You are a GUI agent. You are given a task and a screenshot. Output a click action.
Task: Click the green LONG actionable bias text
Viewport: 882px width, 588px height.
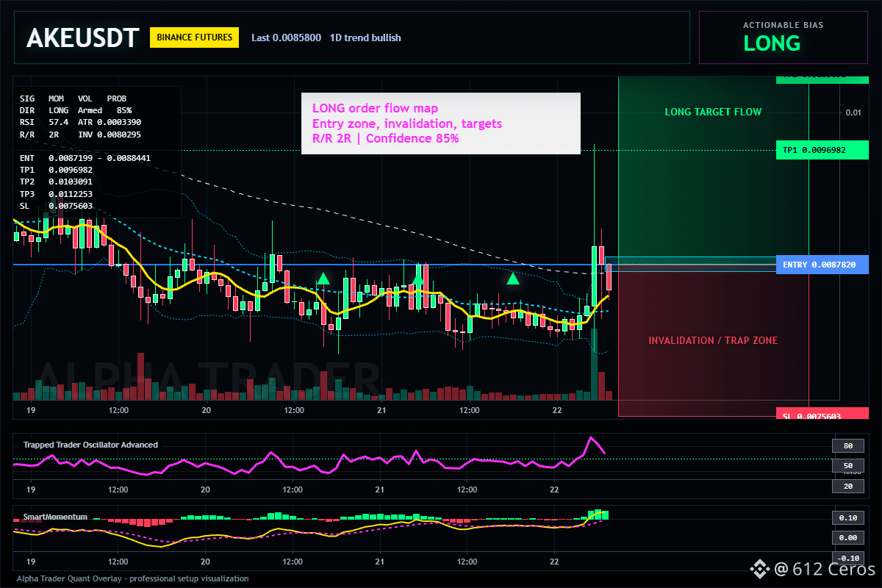[772, 43]
